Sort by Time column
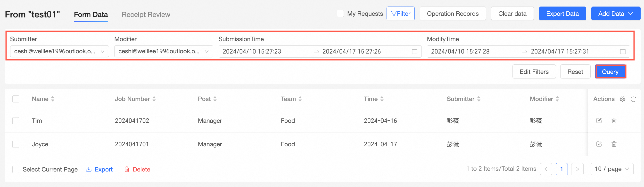This screenshot has width=644, height=187. pyautogui.click(x=382, y=99)
